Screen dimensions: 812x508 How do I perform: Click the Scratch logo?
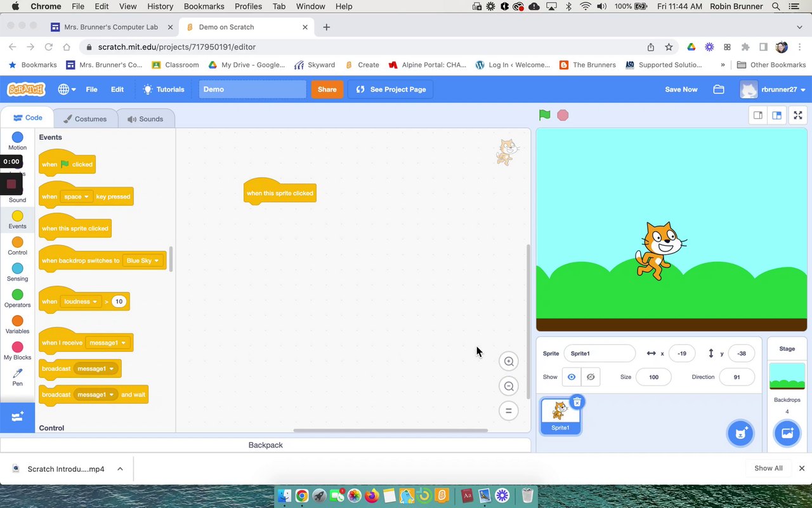coord(26,90)
